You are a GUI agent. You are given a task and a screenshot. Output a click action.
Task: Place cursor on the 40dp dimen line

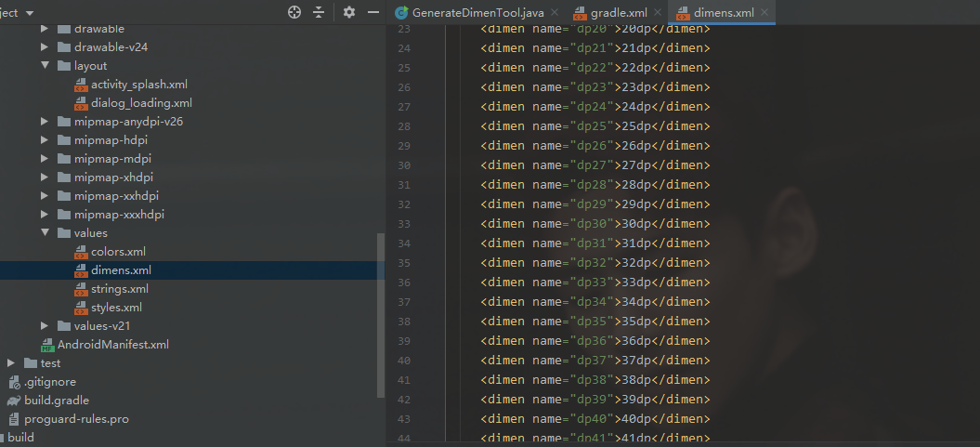point(595,419)
